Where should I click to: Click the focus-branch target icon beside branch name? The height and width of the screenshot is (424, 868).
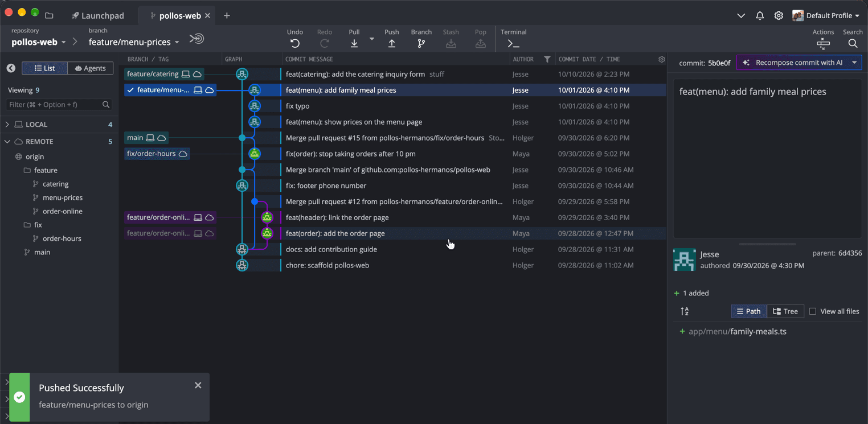pyautogui.click(x=196, y=39)
